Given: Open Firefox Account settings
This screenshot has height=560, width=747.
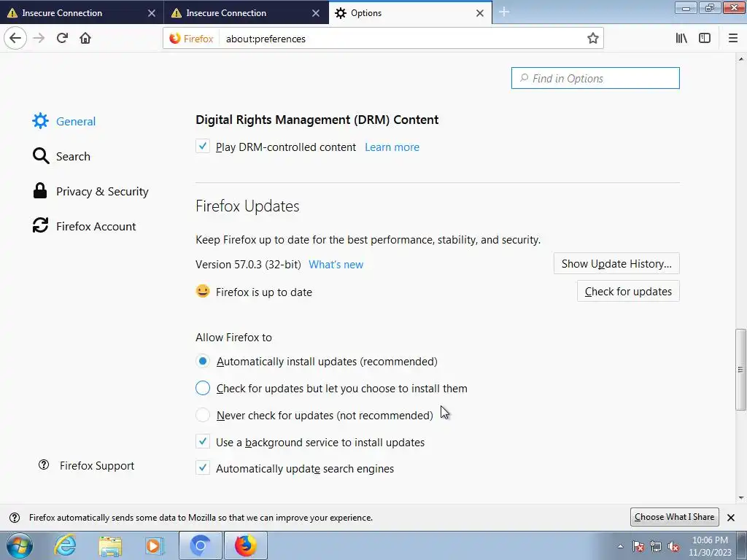Looking at the screenshot, I should (x=84, y=226).
